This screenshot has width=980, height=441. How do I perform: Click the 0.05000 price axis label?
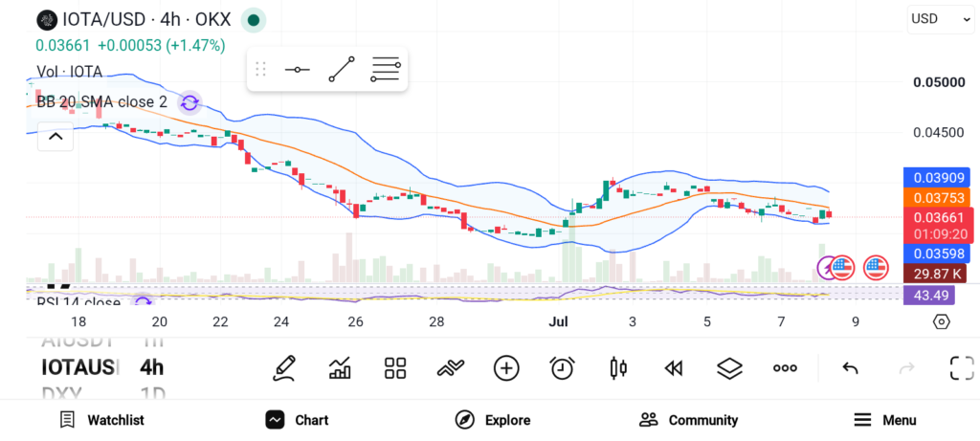click(x=939, y=82)
